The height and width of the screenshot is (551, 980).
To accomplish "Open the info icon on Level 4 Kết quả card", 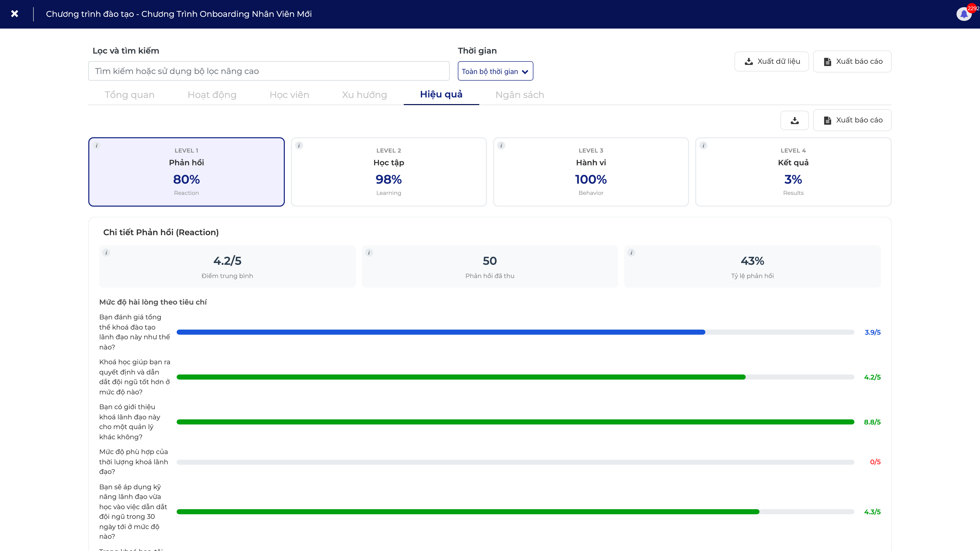I will 703,145.
